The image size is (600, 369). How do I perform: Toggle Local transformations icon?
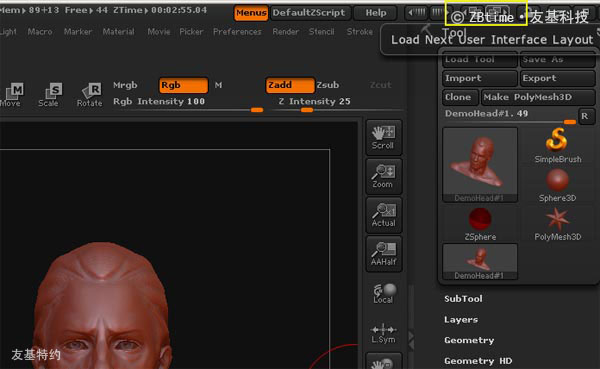(383, 293)
